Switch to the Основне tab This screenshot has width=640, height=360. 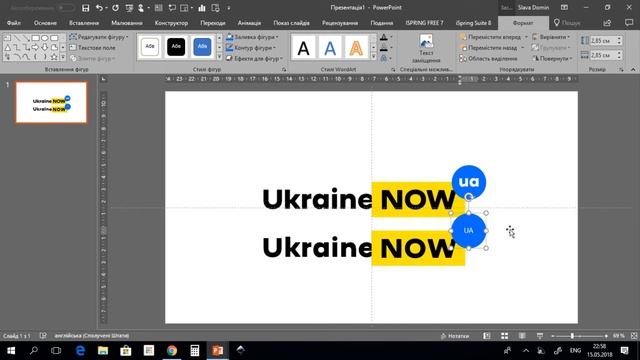[45, 23]
